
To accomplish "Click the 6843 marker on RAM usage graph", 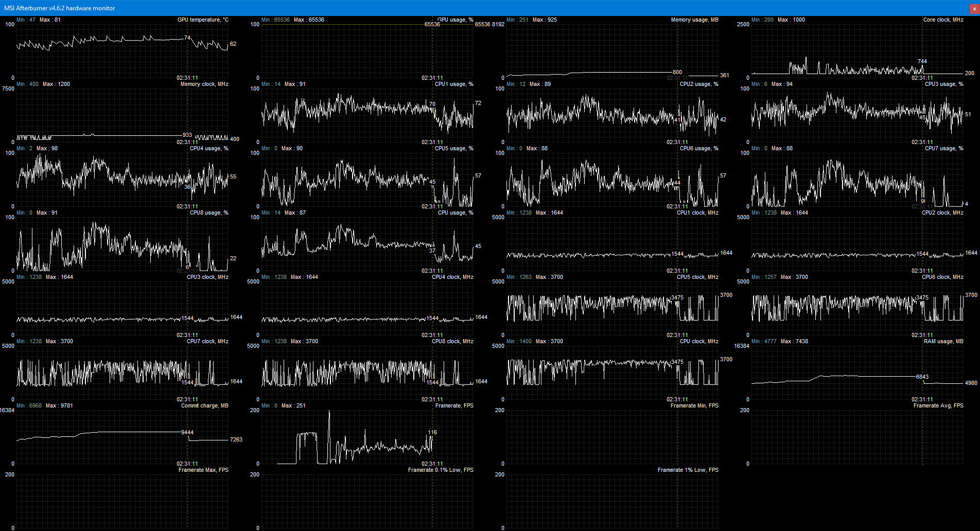I will pyautogui.click(x=922, y=377).
